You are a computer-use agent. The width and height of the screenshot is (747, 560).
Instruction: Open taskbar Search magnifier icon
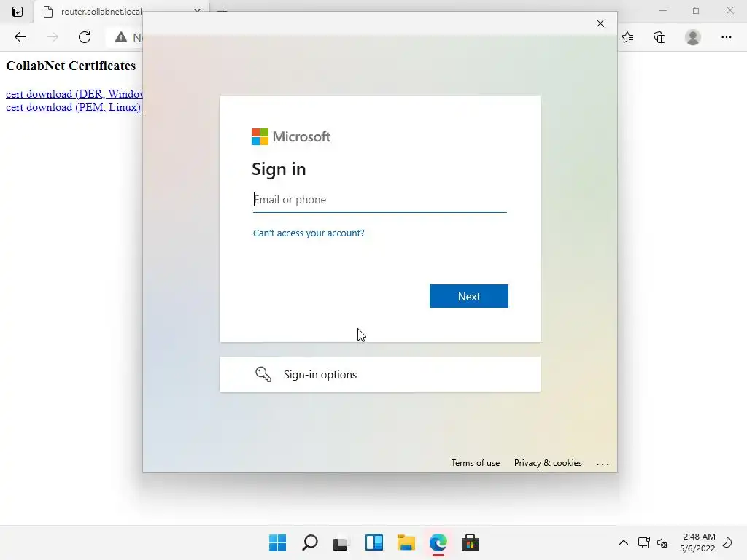[x=309, y=542]
